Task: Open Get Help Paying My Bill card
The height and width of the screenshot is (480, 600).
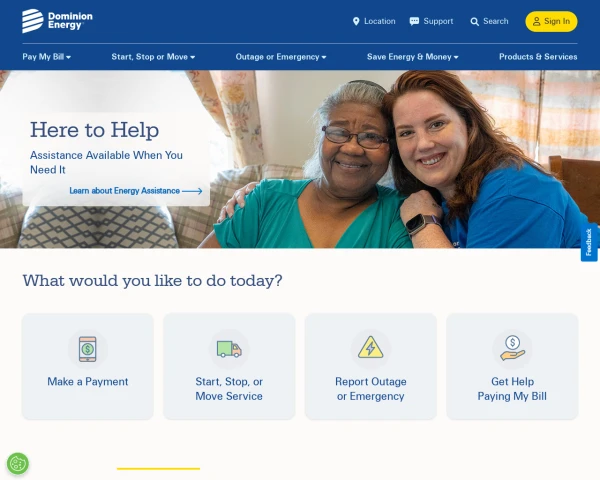Action: pyautogui.click(x=512, y=366)
